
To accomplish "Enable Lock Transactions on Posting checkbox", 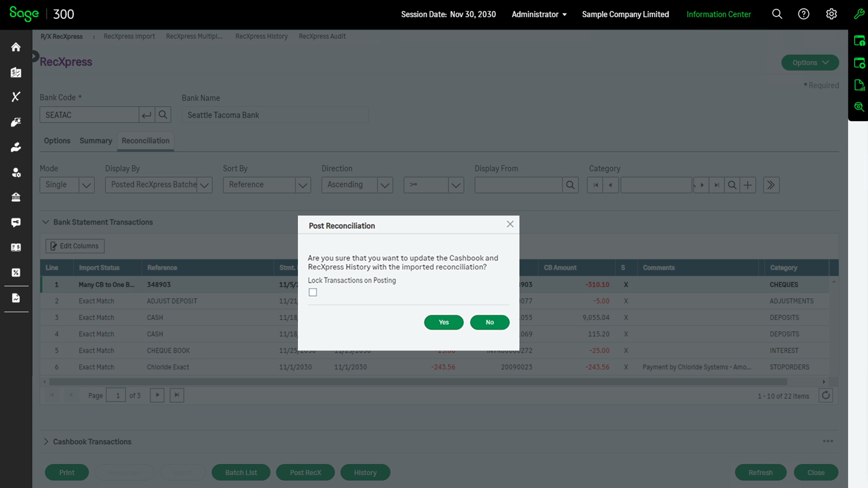I will click(313, 292).
